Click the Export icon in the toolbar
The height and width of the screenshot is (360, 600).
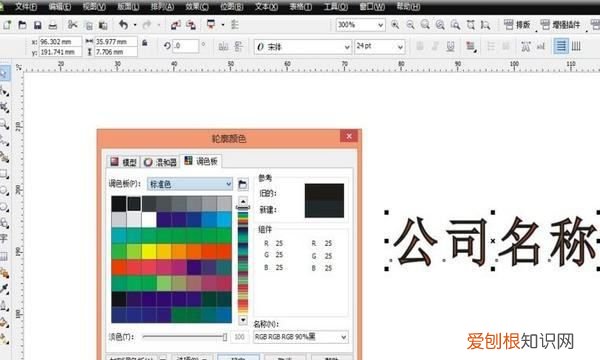[191, 25]
